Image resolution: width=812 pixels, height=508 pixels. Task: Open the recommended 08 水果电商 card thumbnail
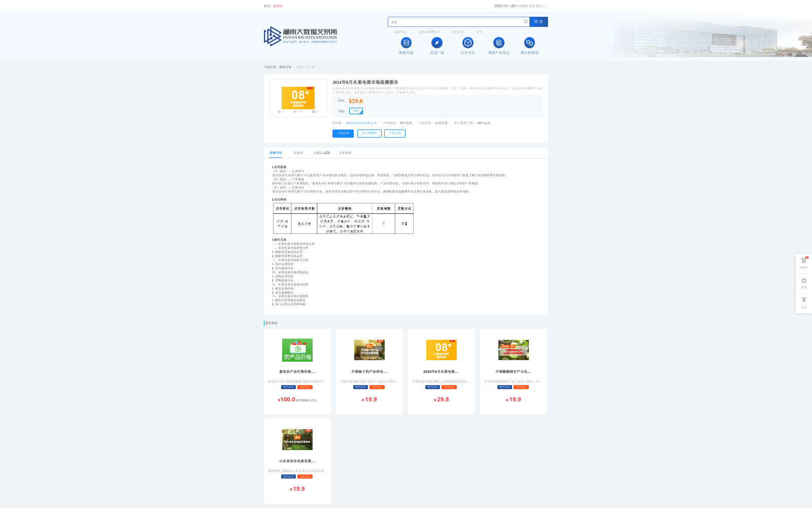pos(442,350)
